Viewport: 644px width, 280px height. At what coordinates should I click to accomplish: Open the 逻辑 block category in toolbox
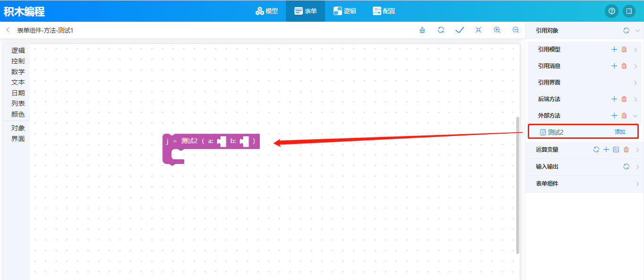coord(18,50)
